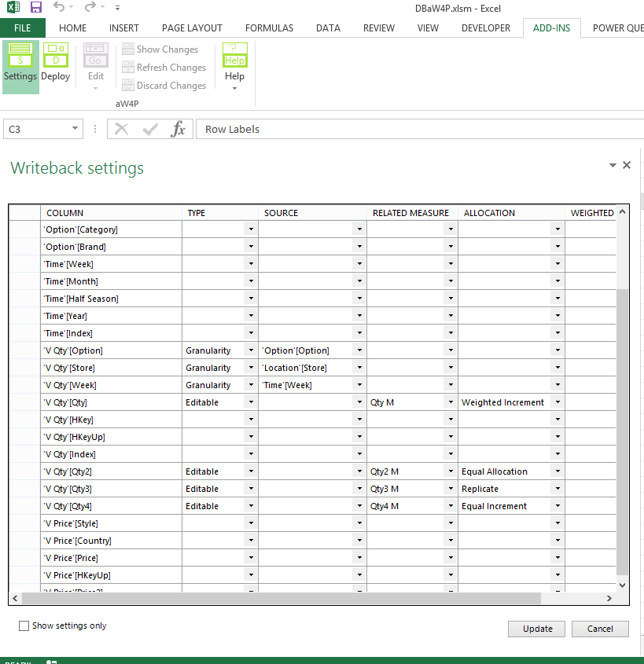Toggle Show settings only checkbox
The height and width of the screenshot is (664, 644).
[24, 625]
